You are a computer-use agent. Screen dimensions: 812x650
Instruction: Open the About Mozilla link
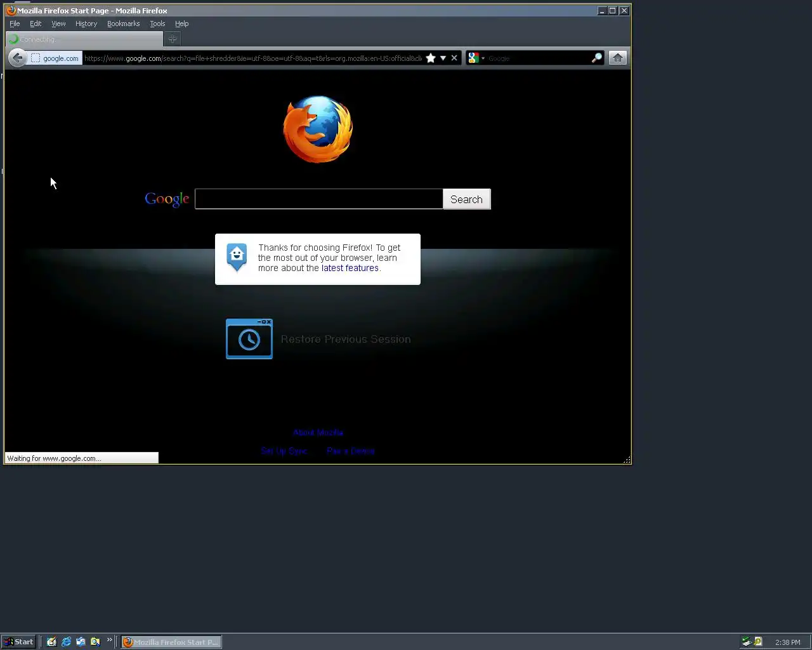tap(318, 432)
